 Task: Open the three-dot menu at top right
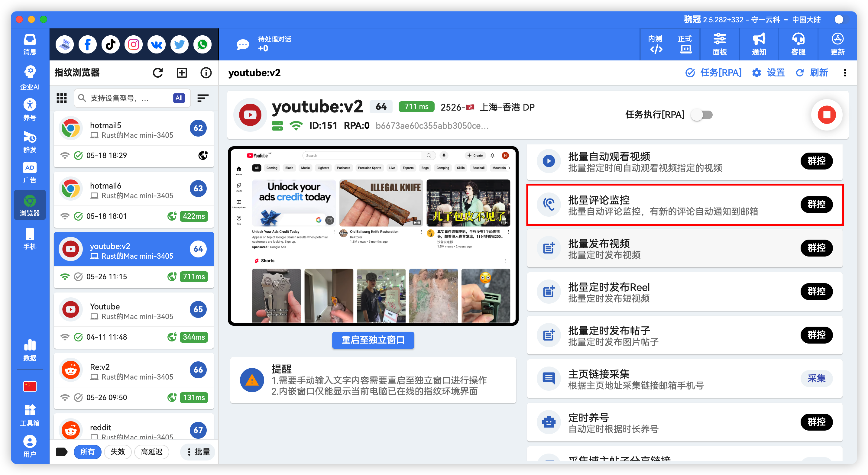point(845,73)
